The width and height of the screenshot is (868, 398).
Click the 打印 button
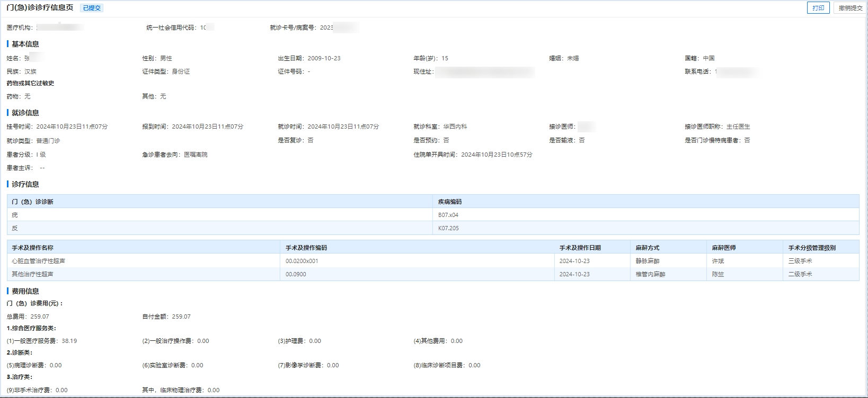818,8
